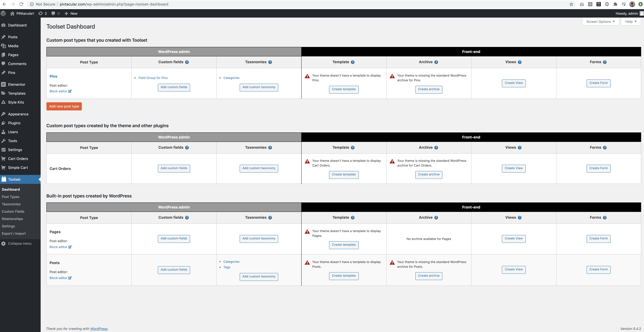The width and height of the screenshot is (644, 332).
Task: Open the browser extensions puzzle icon
Action: tap(615, 4)
